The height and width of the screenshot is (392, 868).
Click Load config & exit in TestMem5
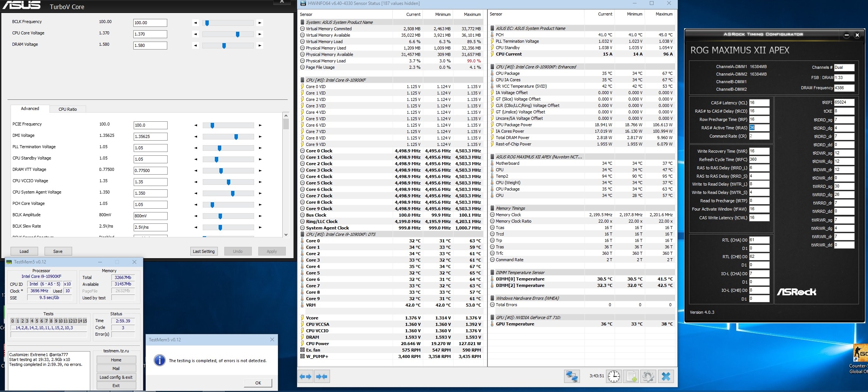116,377
